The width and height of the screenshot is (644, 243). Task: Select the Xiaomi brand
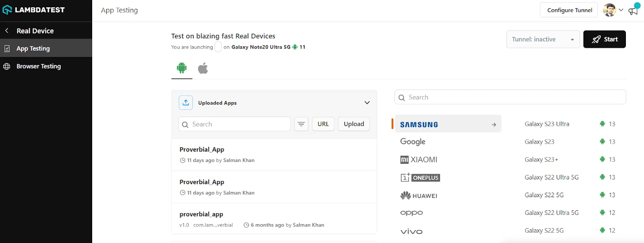419,160
